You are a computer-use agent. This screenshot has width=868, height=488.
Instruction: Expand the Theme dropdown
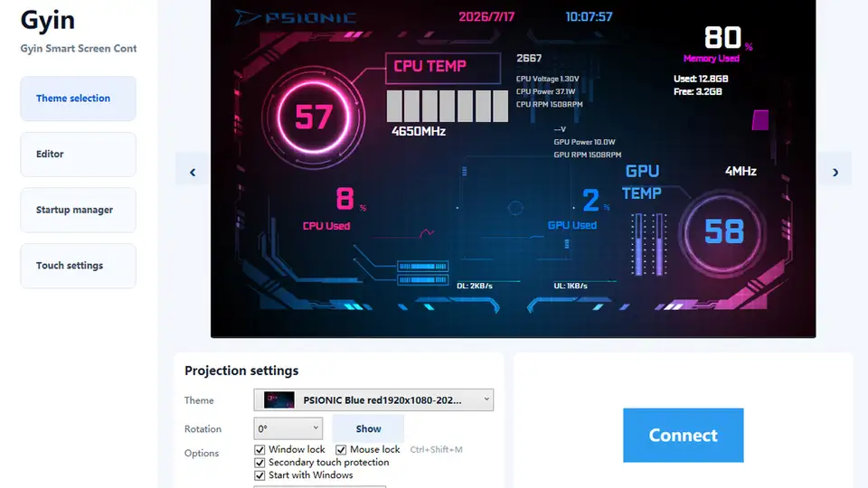373,400
